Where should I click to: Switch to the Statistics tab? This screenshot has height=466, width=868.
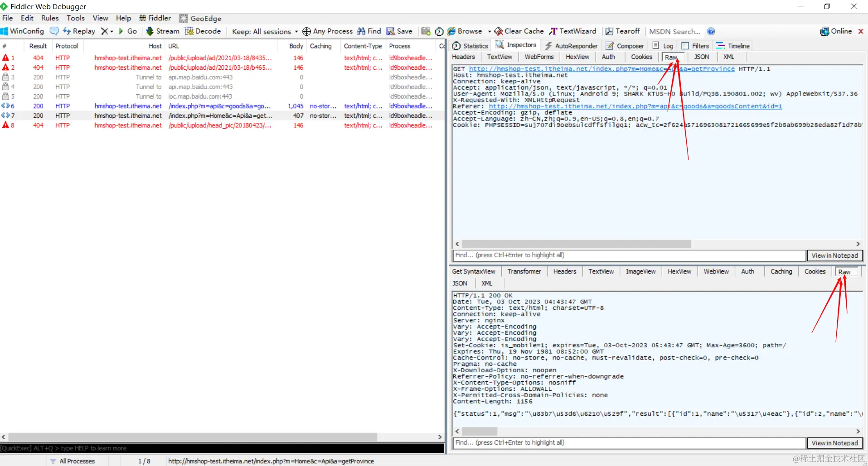coord(470,46)
